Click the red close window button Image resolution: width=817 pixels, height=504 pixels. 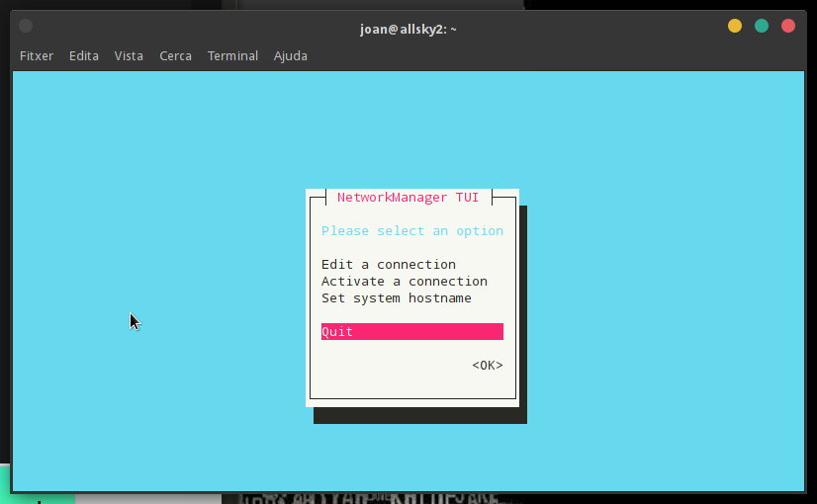pyautogui.click(x=787, y=26)
